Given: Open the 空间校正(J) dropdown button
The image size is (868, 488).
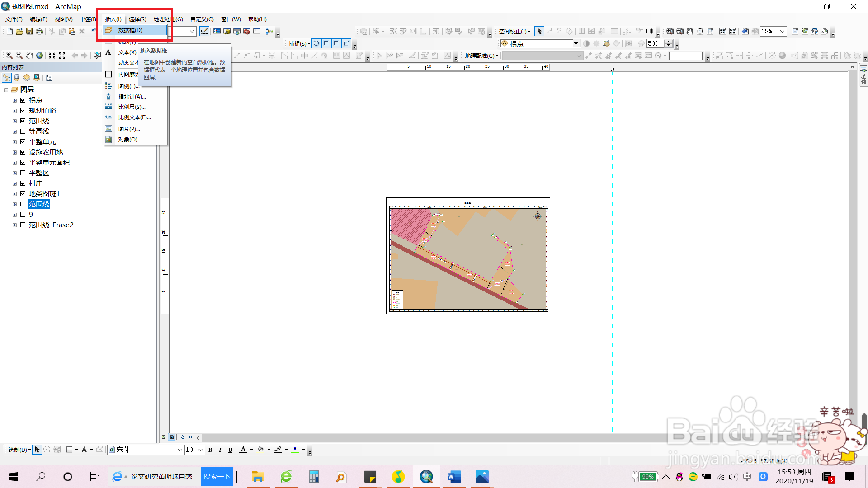Looking at the screenshot, I should click(514, 31).
